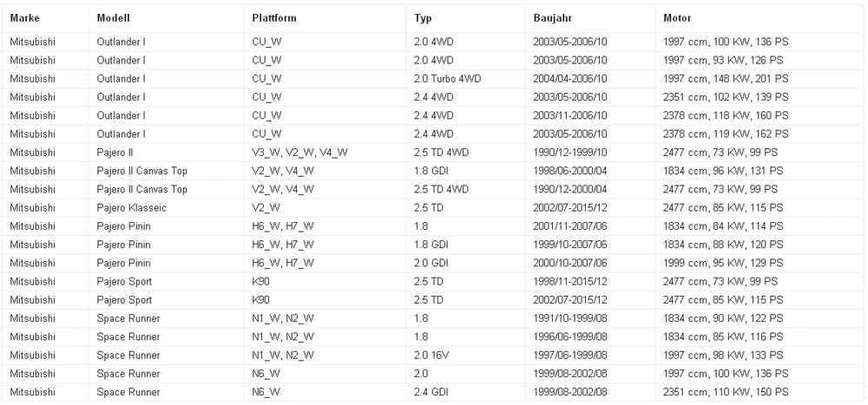Viewport: 868px width, 405px height.
Task: Click the 1999/10-2007/06 Baujahr cell
Action: [x=590, y=245]
